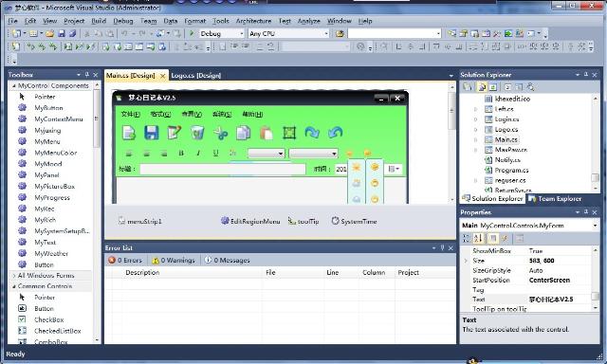Image resolution: width=607 pixels, height=364 pixels.
Task: Choose MyMenuColor from the Toolbox
Action: pyautogui.click(x=55, y=153)
